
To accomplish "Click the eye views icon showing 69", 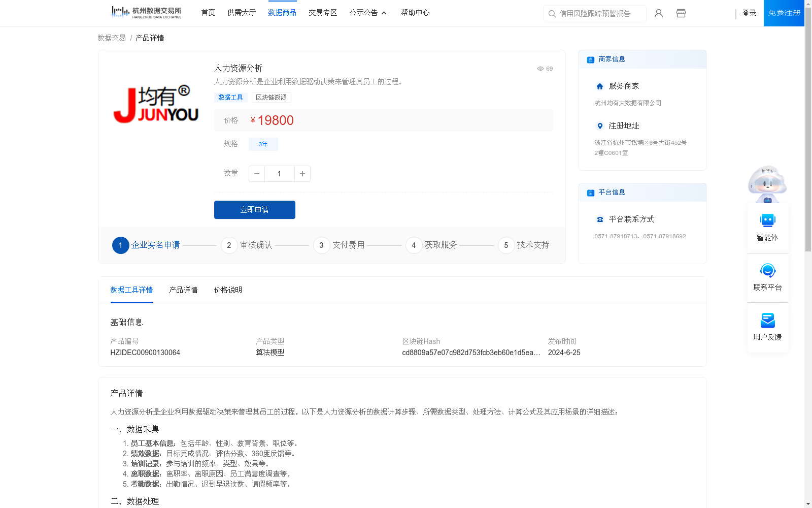I will (540, 69).
